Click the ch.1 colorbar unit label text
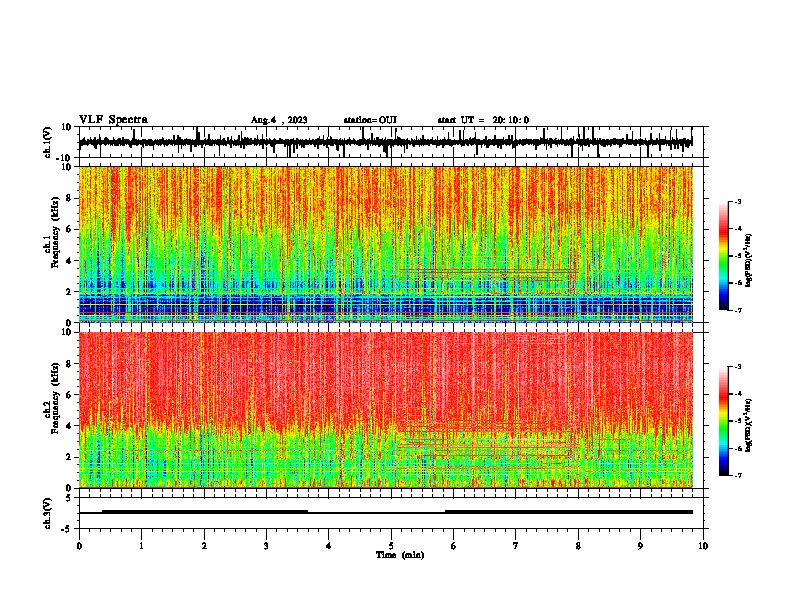Viewport: 792px width, 612px height. point(748,261)
